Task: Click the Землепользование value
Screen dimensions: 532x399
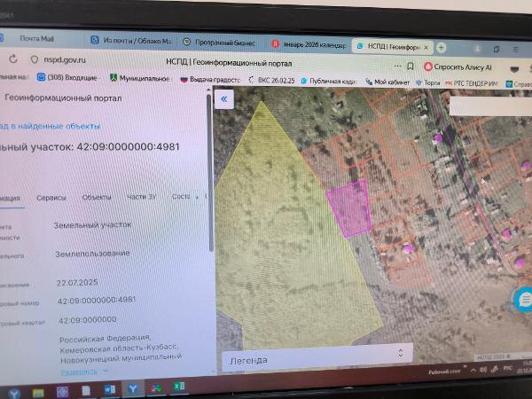Action: 92,254
